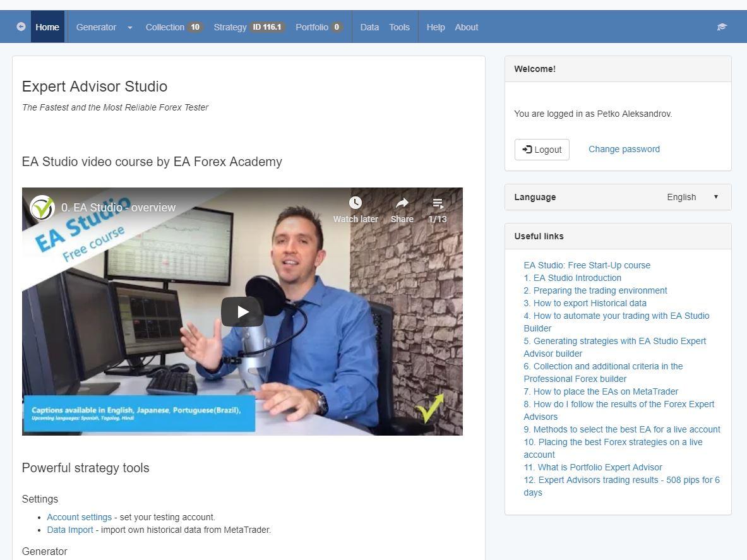Open the Data Import link
This screenshot has width=747, height=560.
pos(70,530)
